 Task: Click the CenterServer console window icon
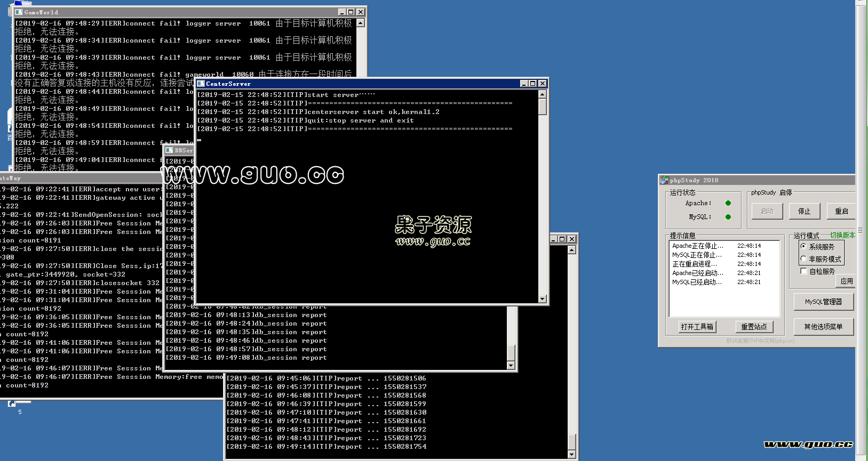[201, 84]
